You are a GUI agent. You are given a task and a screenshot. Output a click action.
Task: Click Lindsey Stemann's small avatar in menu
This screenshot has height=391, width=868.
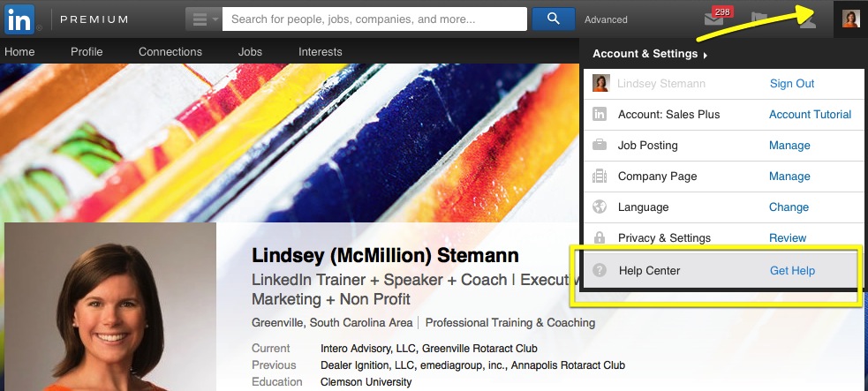tap(600, 84)
